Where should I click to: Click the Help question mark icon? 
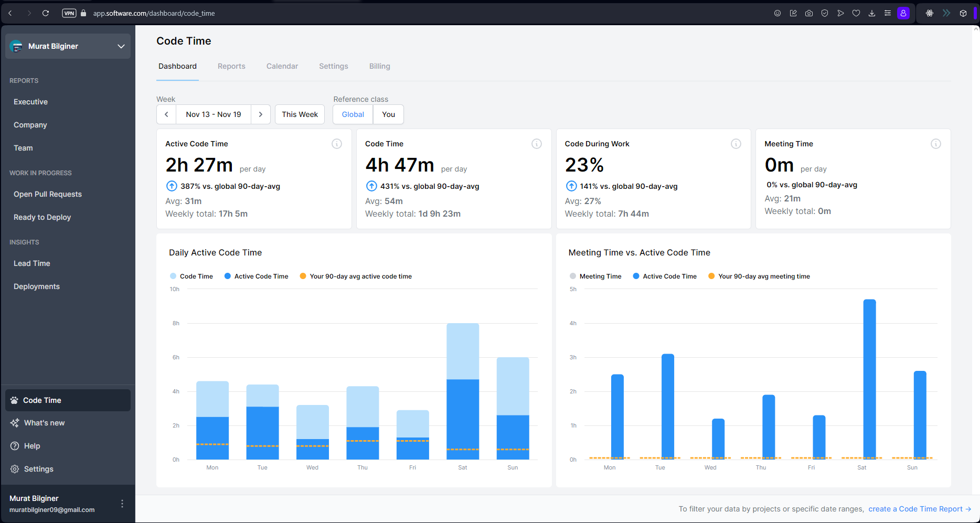(15, 446)
